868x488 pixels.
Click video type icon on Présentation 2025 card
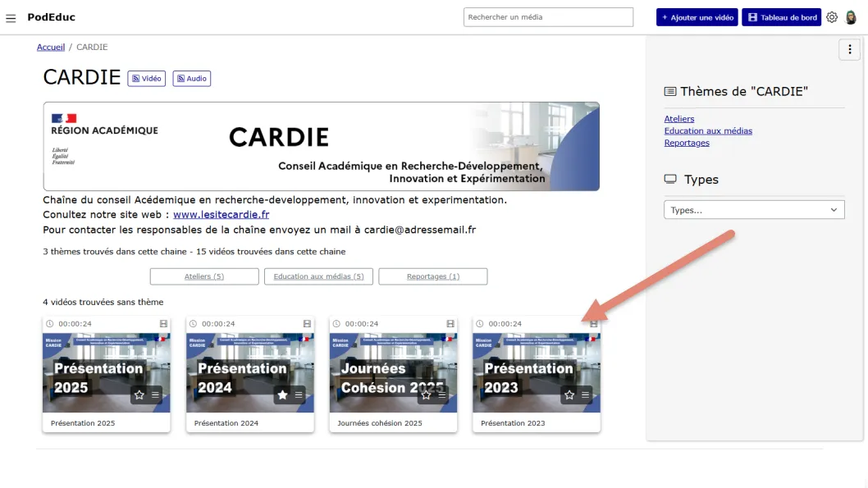[163, 324]
